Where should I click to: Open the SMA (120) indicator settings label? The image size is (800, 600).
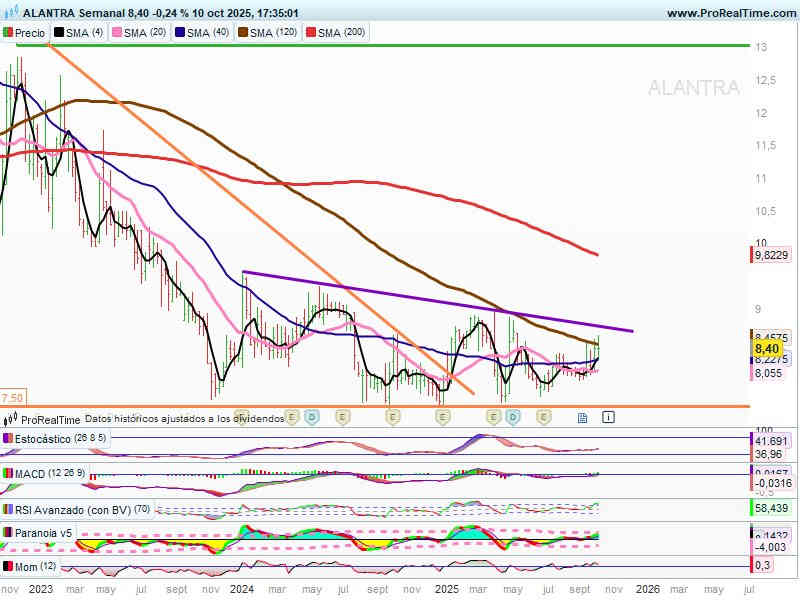[270, 33]
